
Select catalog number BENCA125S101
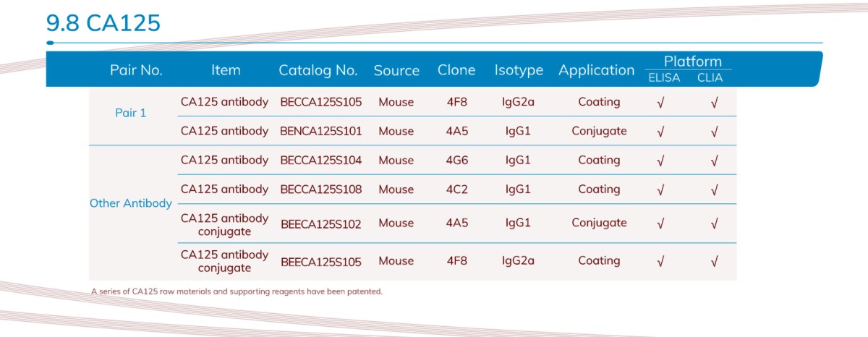tap(321, 132)
